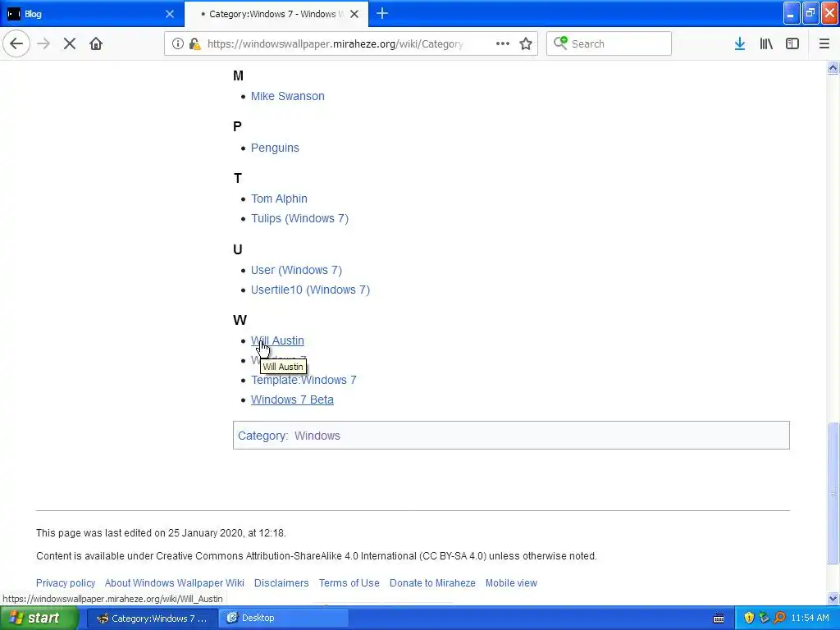Viewport: 840px width, 630px height.
Task: Select the Category:Windows 7 tab
Action: 276,14
